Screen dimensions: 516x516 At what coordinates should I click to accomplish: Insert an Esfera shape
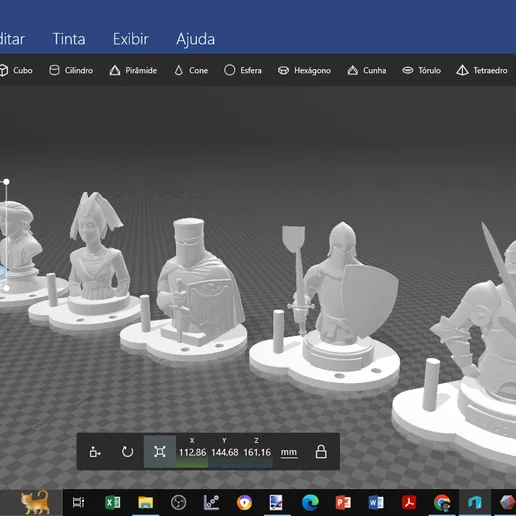point(243,70)
